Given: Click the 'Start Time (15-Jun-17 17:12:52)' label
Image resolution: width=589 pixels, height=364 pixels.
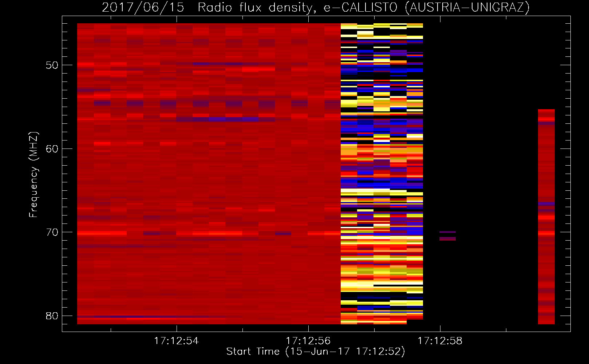Looking at the screenshot, I should 316,352.
